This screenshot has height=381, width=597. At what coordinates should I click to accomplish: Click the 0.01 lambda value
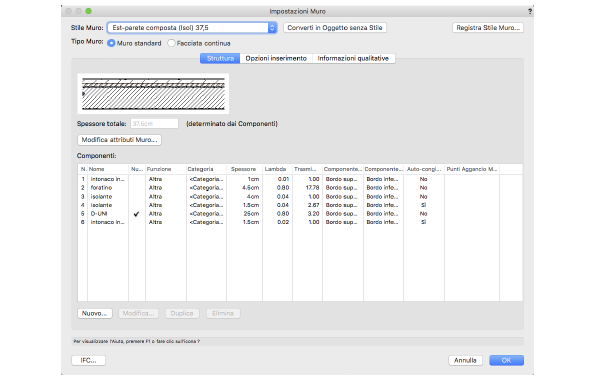283,179
